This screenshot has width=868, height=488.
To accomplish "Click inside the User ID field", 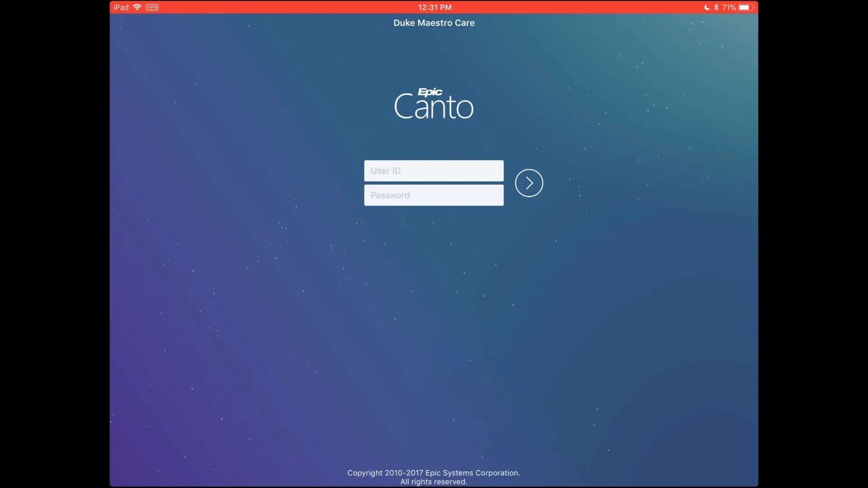I will click(x=434, y=170).
